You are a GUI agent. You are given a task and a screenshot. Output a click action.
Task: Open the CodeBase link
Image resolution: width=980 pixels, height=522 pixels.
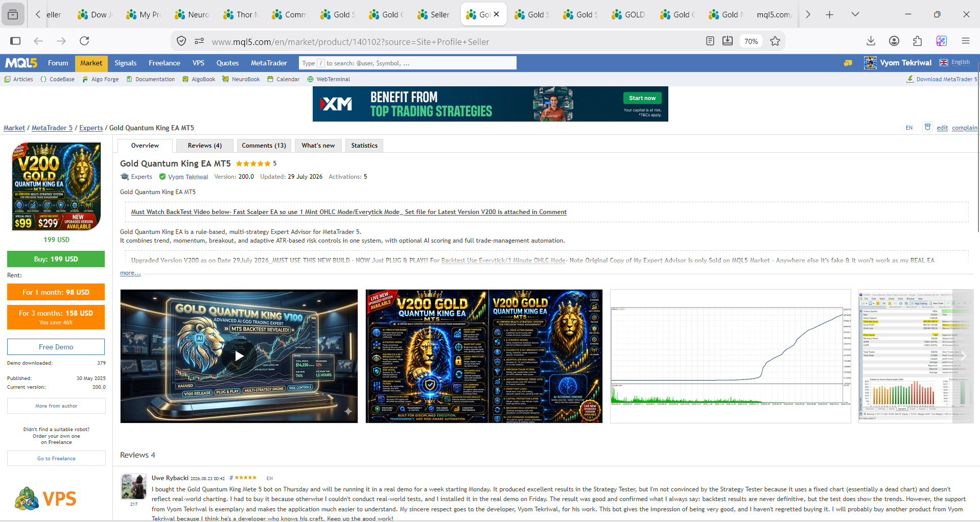coord(57,79)
